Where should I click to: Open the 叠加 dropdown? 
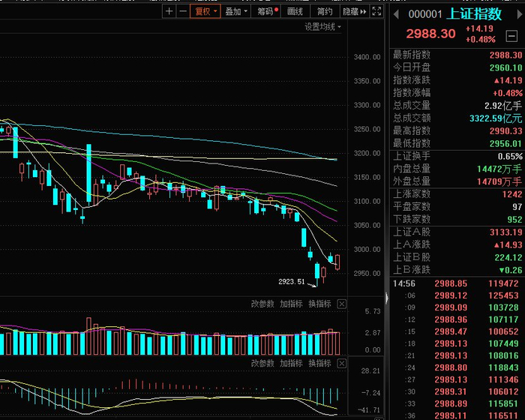click(235, 11)
